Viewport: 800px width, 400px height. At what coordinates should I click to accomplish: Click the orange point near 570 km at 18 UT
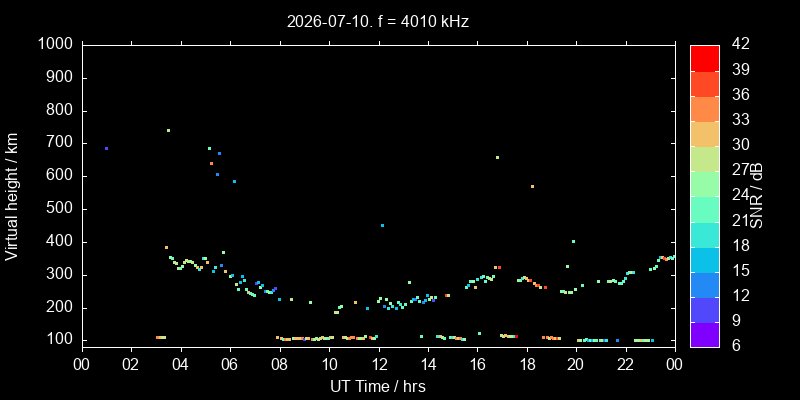[532, 186]
